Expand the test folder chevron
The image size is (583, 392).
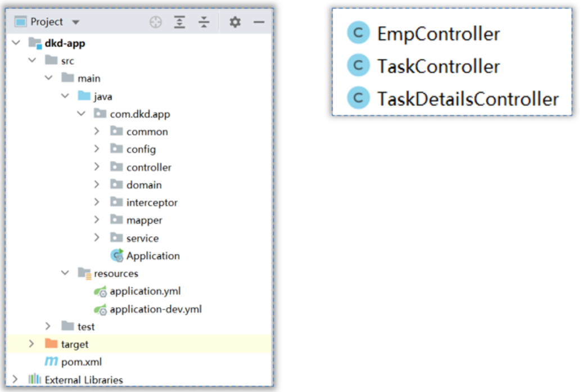pos(48,326)
